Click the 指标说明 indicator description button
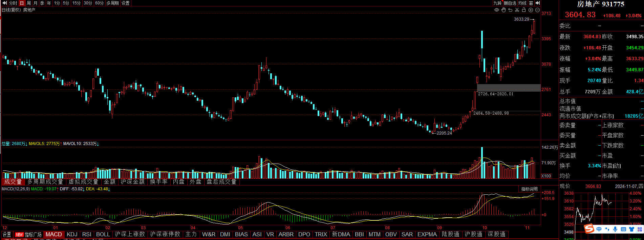The height and width of the screenshot is (240, 644). click(x=529, y=189)
